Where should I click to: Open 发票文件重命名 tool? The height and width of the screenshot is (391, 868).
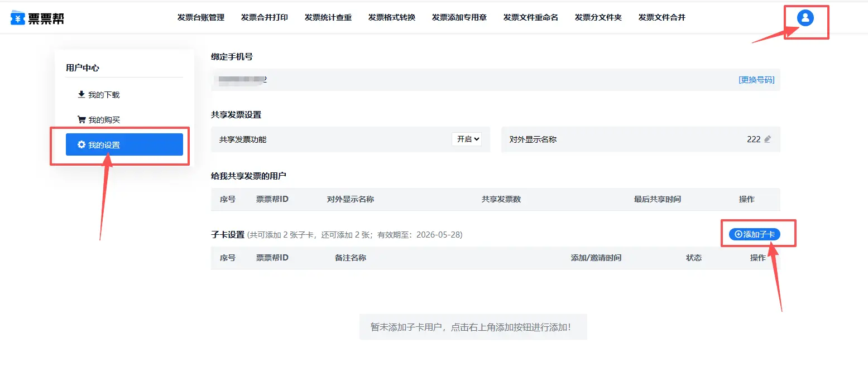tap(530, 18)
